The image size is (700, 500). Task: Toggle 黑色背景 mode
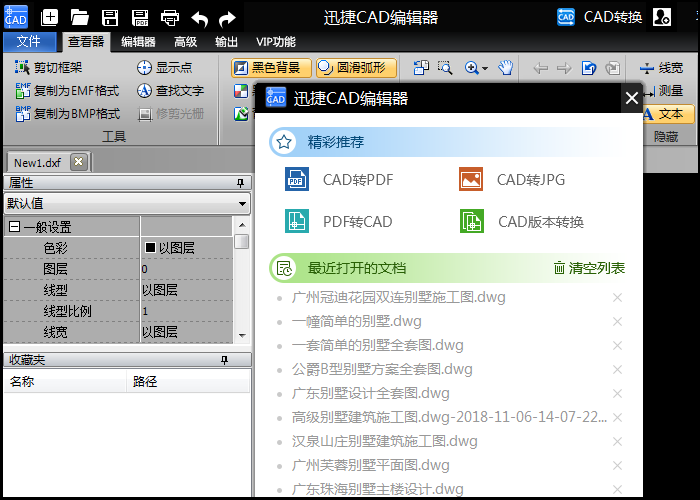pos(271,68)
